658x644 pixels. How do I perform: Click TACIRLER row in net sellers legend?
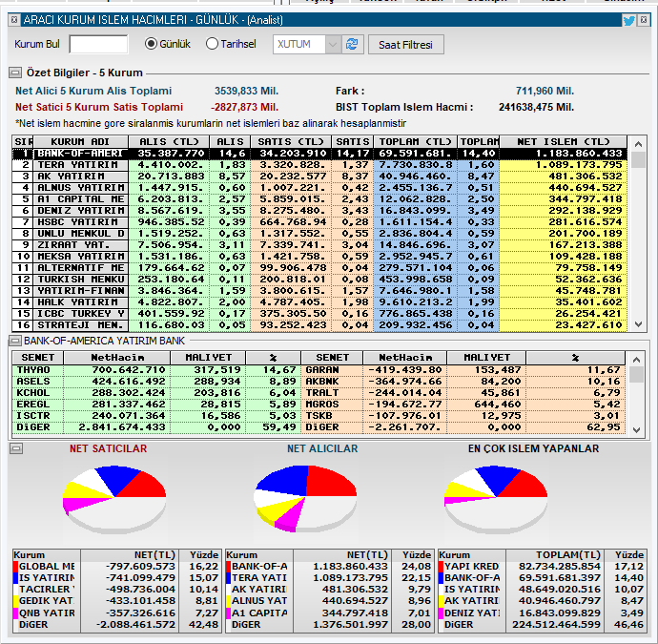[116, 589]
